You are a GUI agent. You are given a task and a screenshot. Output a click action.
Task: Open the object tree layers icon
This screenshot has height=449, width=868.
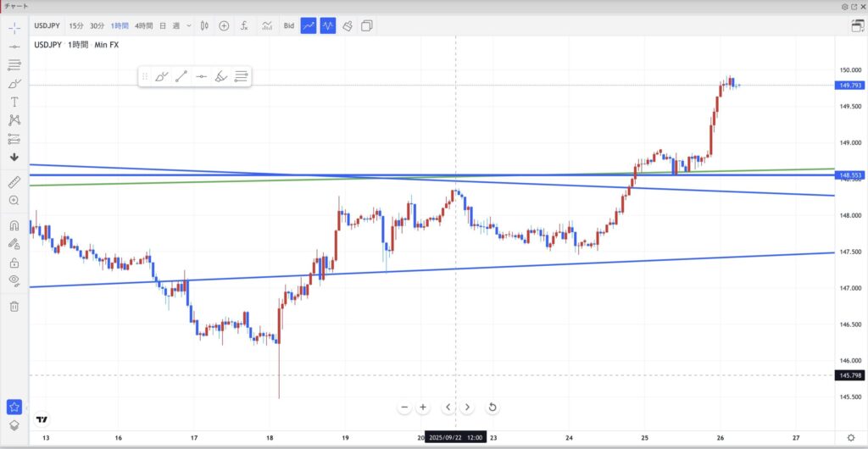[14, 426]
